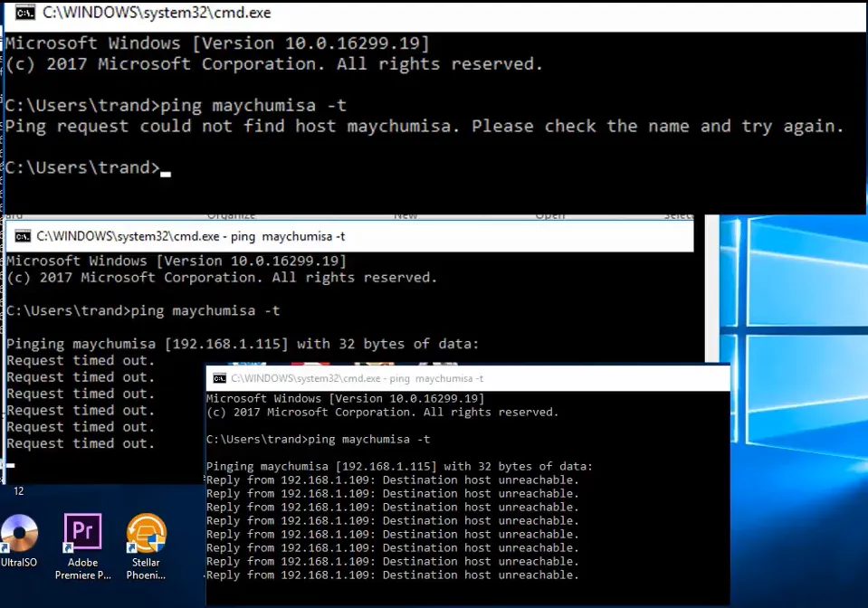Viewport: 868px width, 608px height.
Task: Click the 'could not find host maychumisa' error line
Action: (424, 127)
